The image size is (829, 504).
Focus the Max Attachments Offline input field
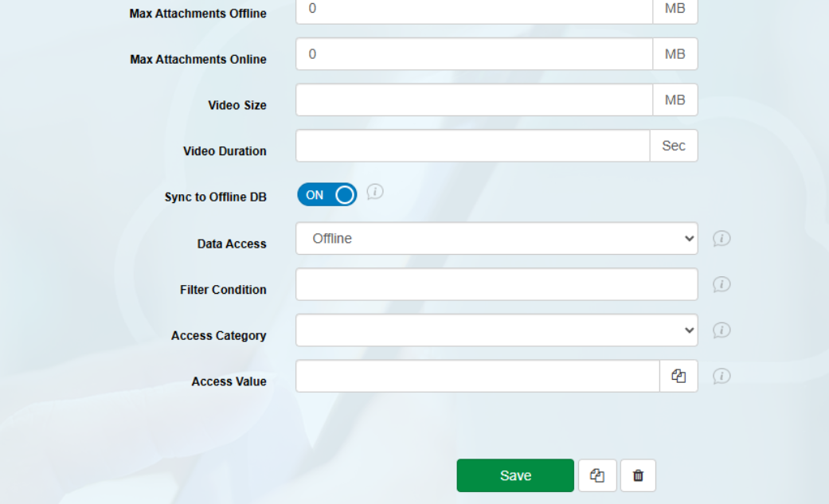point(474,10)
